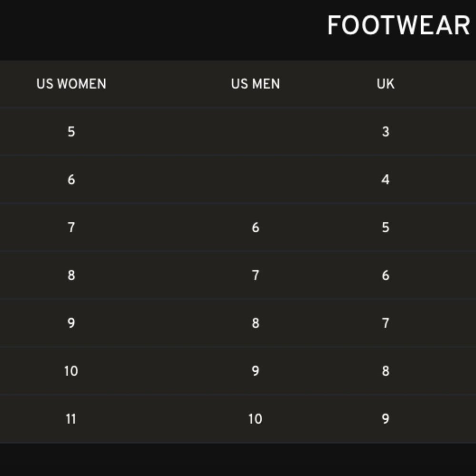Click US Women size 10 cell
This screenshot has height=476, width=476.
[71, 371]
